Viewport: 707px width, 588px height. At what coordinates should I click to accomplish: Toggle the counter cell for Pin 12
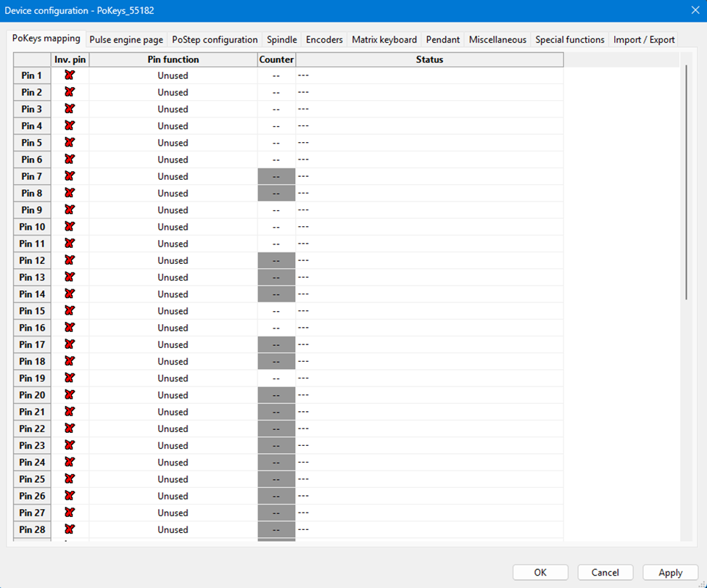pos(276,261)
